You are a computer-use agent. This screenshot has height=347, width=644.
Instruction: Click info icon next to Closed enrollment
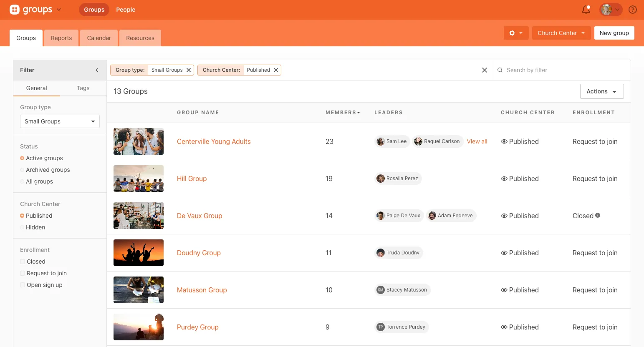(598, 215)
